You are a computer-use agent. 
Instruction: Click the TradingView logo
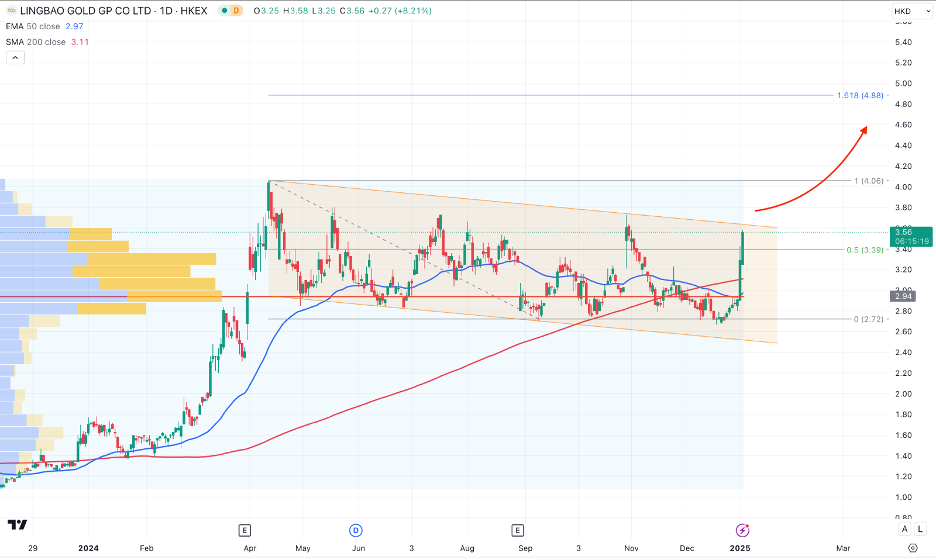18,524
